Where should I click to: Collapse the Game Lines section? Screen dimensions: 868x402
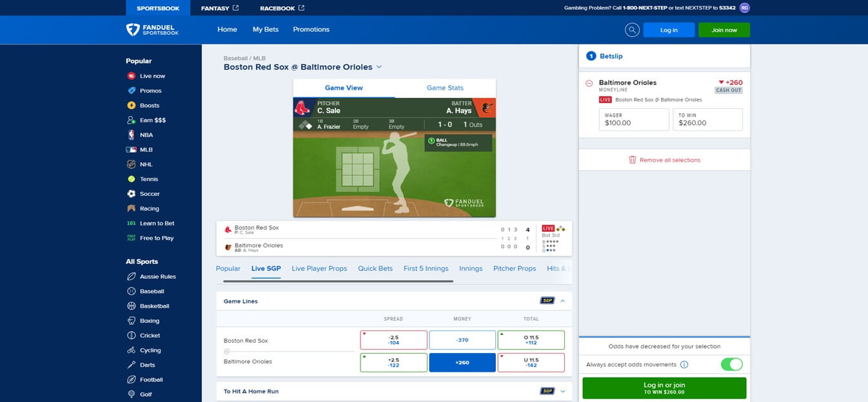coord(562,301)
